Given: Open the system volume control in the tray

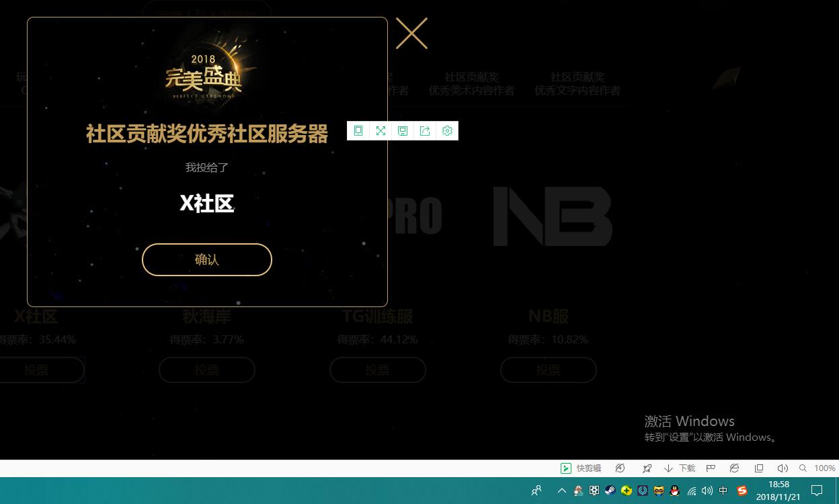Looking at the screenshot, I should click(x=707, y=491).
